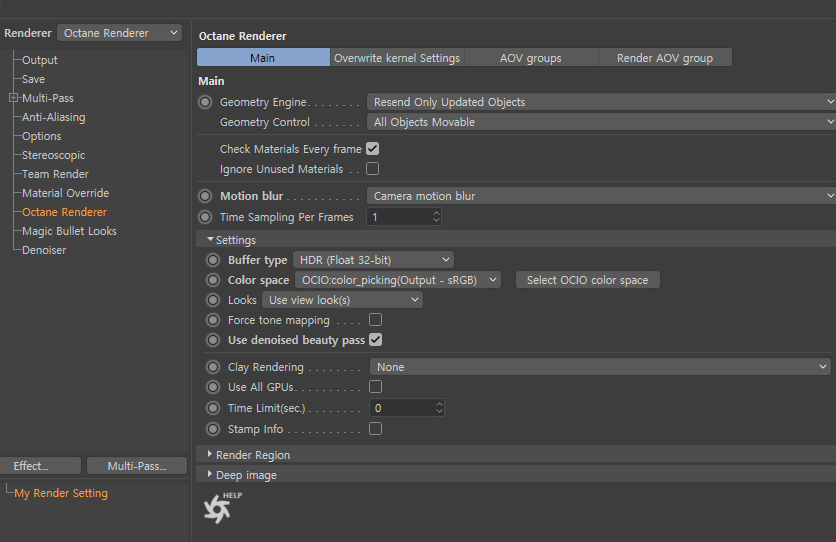Click the Motion blur animation dot
The height and width of the screenshot is (542, 836).
(x=205, y=196)
